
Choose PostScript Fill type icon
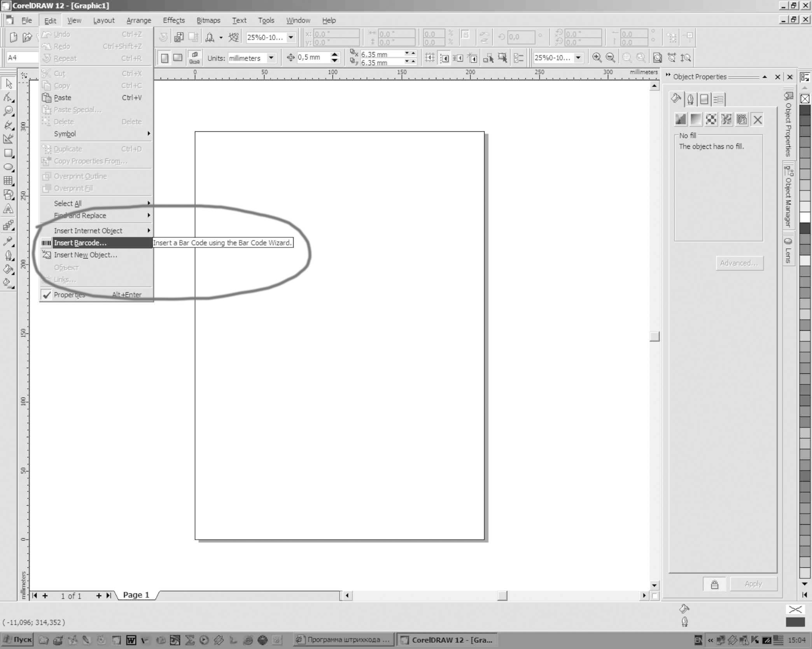click(x=742, y=119)
